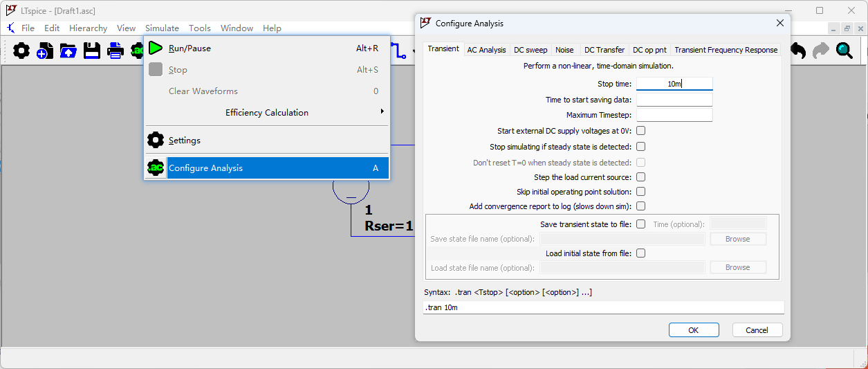This screenshot has width=868, height=369.
Task: Click the green Run/Pause play icon
Action: coord(156,48)
